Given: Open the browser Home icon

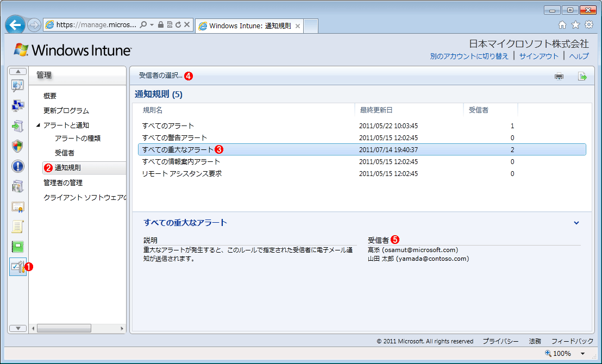Looking at the screenshot, I should click(562, 25).
